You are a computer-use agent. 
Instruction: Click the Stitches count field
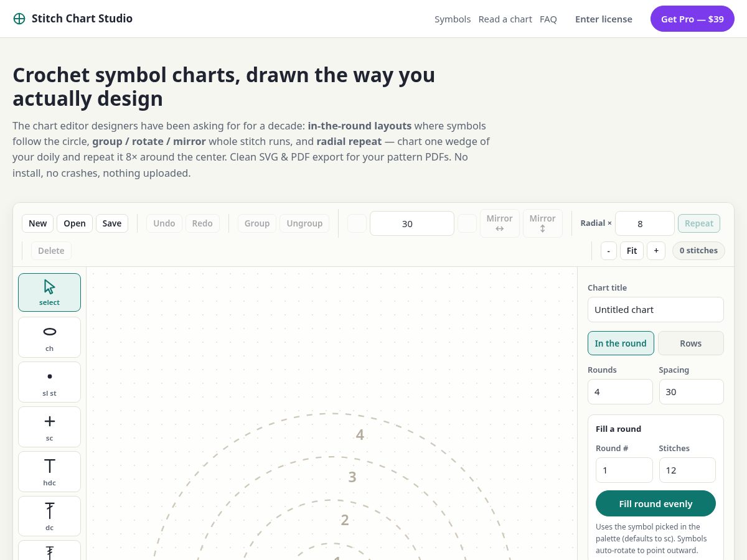point(687,470)
